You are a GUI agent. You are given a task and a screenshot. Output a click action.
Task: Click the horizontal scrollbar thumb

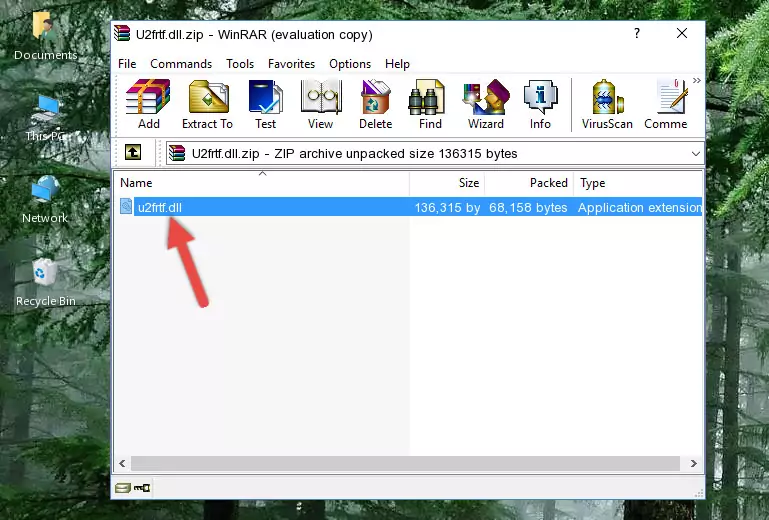click(x=405, y=463)
